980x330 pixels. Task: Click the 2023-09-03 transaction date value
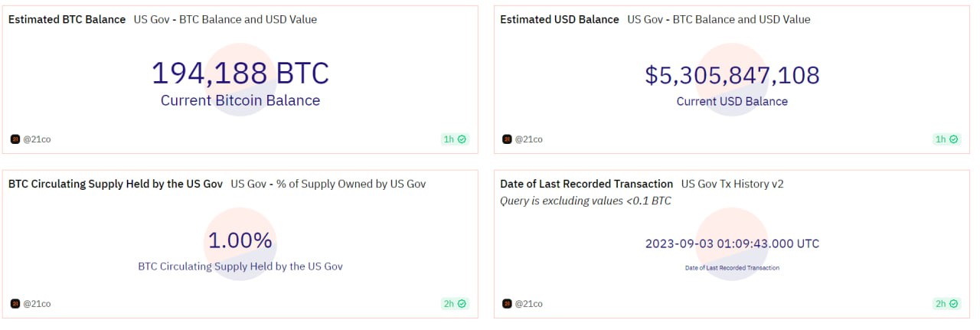732,243
